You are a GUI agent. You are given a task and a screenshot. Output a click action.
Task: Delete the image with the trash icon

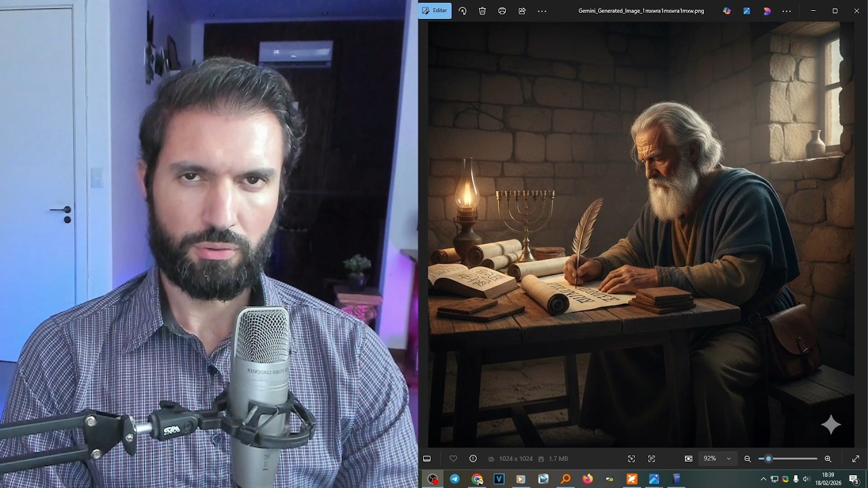482,11
